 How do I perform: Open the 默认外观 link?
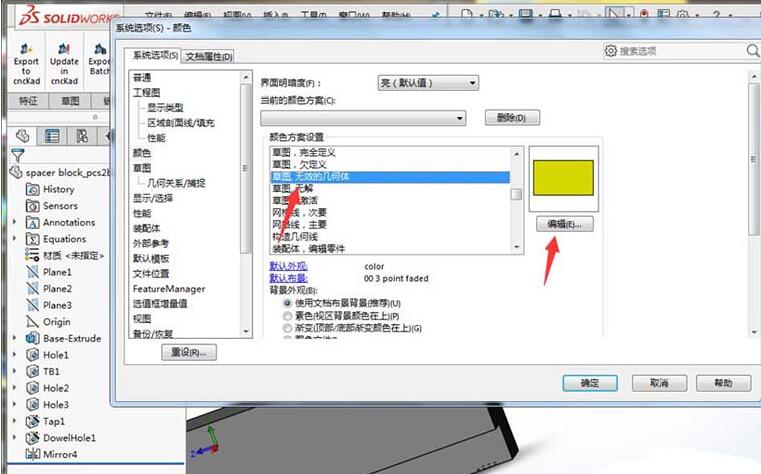point(288,266)
